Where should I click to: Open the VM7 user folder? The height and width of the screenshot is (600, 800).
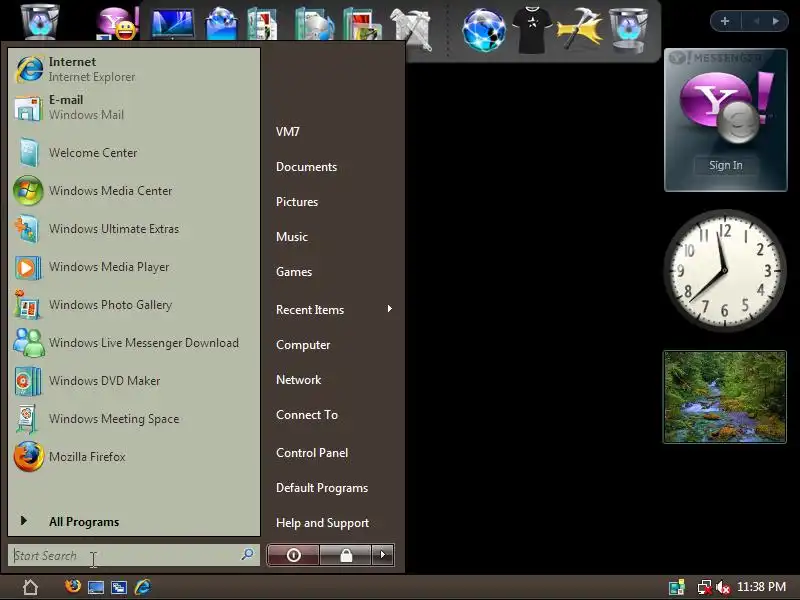[287, 132]
